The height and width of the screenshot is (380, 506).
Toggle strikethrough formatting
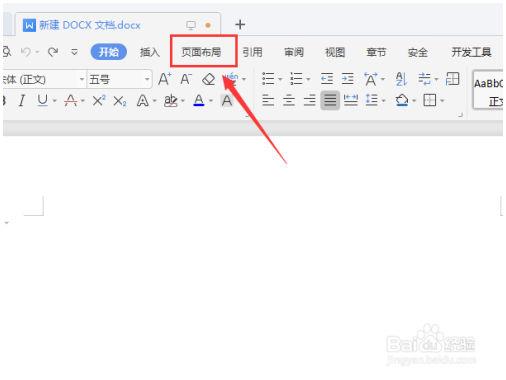click(70, 100)
